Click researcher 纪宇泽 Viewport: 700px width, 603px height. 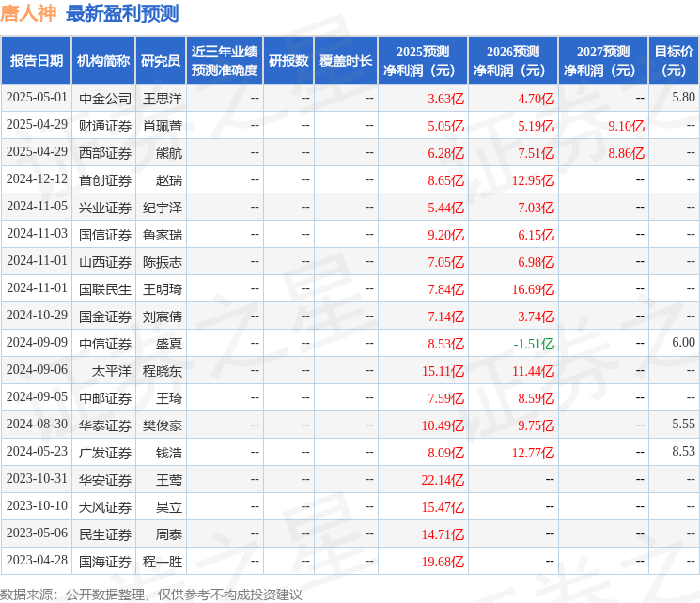pos(163,208)
